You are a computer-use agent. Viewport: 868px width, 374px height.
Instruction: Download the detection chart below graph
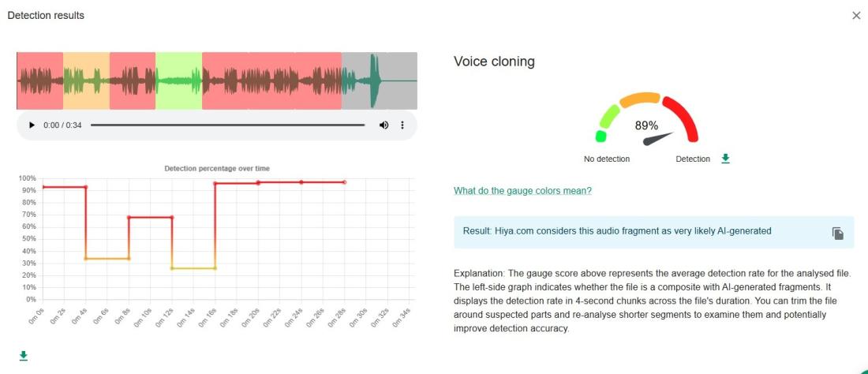pos(24,356)
